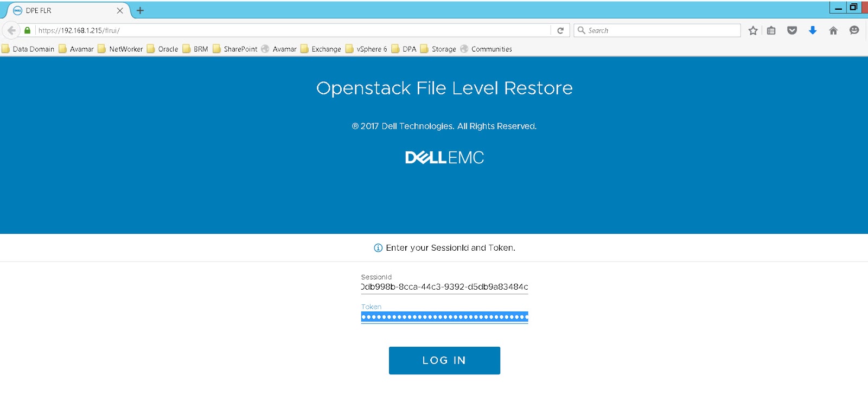868x395 pixels.
Task: Start a Firefox Hello conversation
Action: 854,30
